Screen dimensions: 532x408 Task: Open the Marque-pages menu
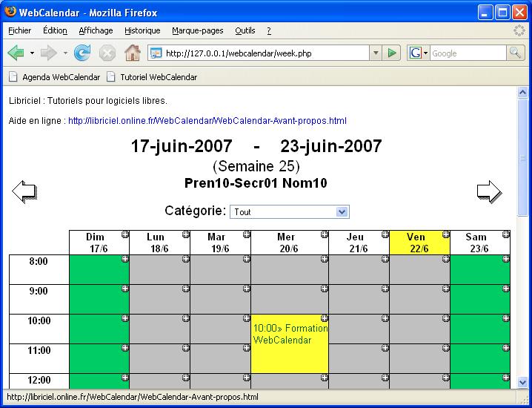coord(198,30)
